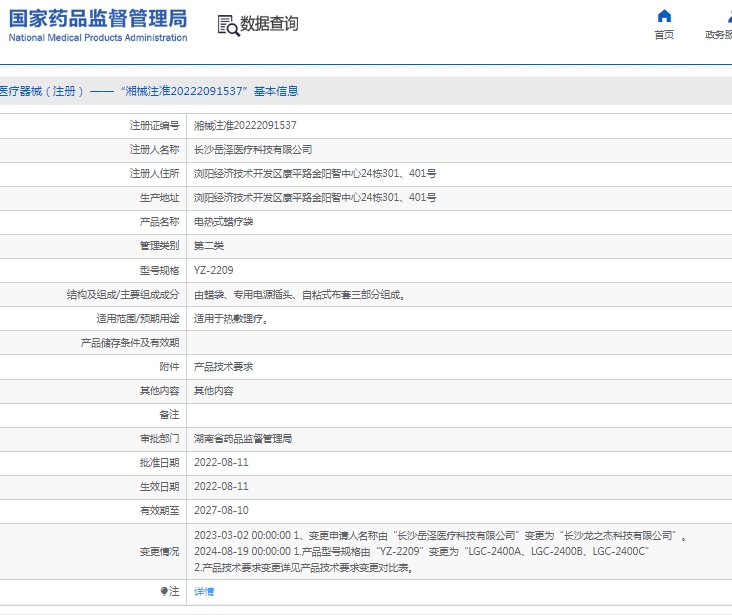Screen dimensions: 732x615
Task: Click the 适用范围/预期用途 field label
Action: [138, 318]
